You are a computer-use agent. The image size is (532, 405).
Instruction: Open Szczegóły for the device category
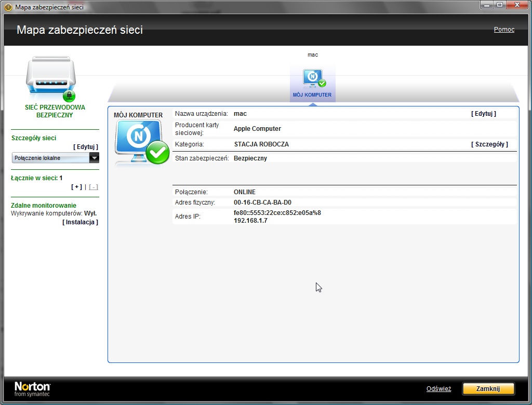[489, 144]
